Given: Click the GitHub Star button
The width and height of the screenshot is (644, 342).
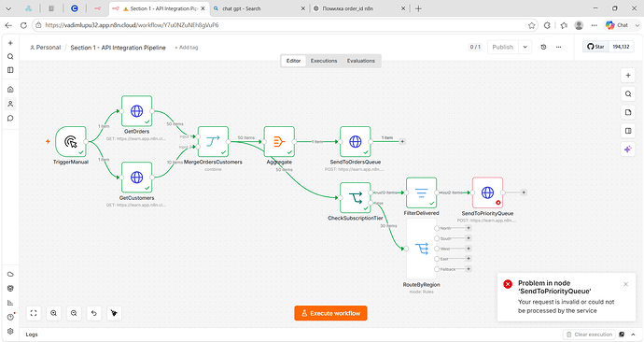Looking at the screenshot, I should click(x=595, y=47).
